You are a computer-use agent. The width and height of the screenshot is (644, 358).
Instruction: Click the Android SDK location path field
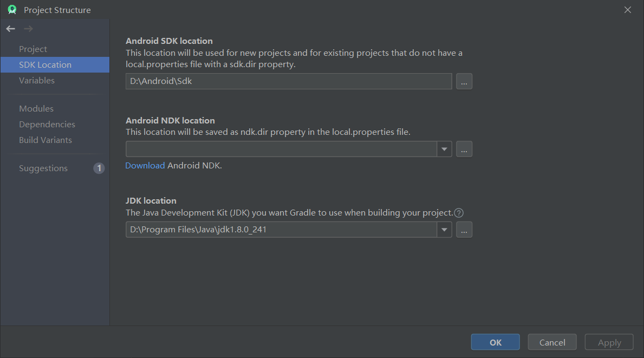[289, 81]
